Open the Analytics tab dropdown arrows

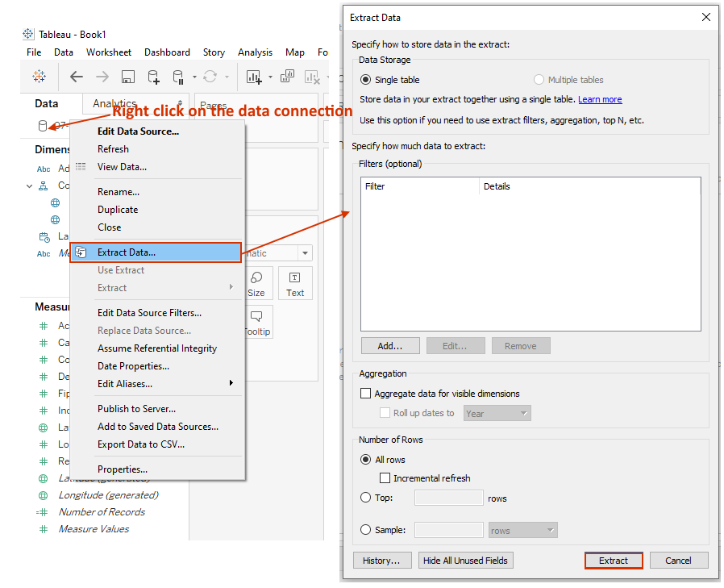pos(180,103)
